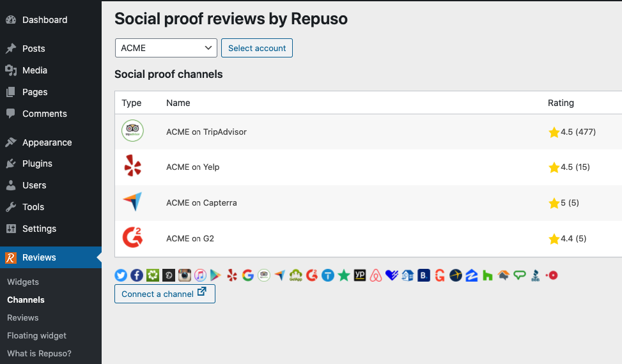Image resolution: width=622 pixels, height=364 pixels.
Task: Click the Rating column header
Action: (x=561, y=103)
